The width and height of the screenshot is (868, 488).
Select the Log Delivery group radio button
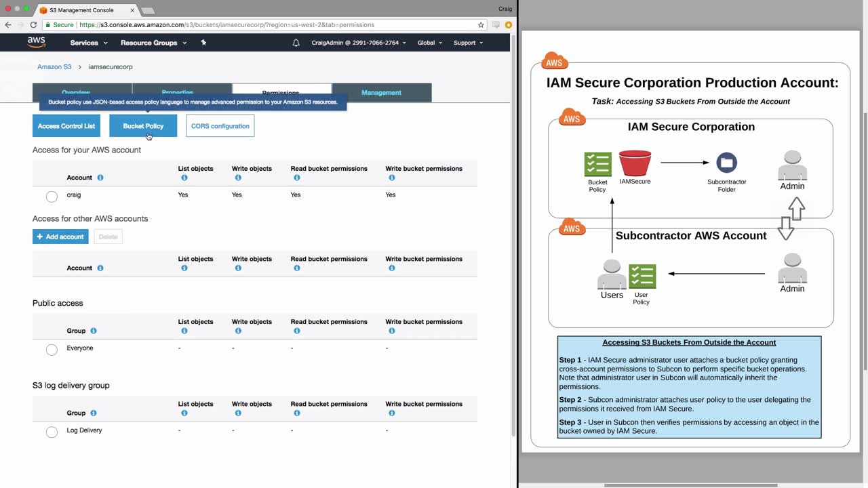(52, 432)
